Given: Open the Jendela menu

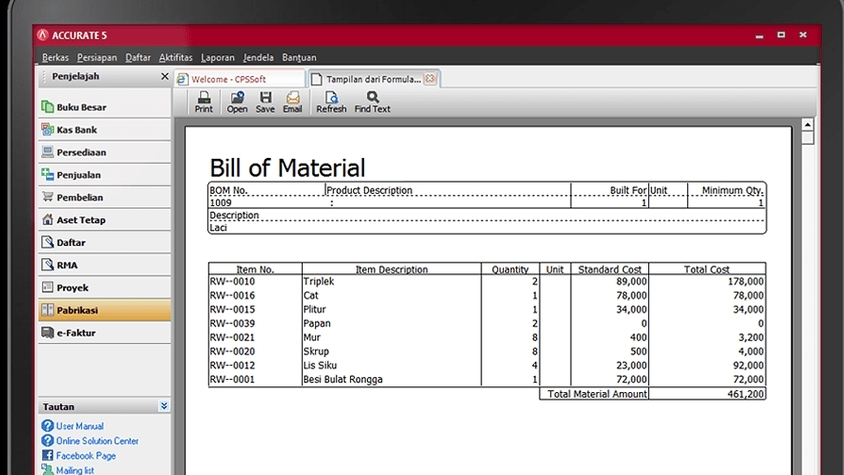Looking at the screenshot, I should (258, 57).
